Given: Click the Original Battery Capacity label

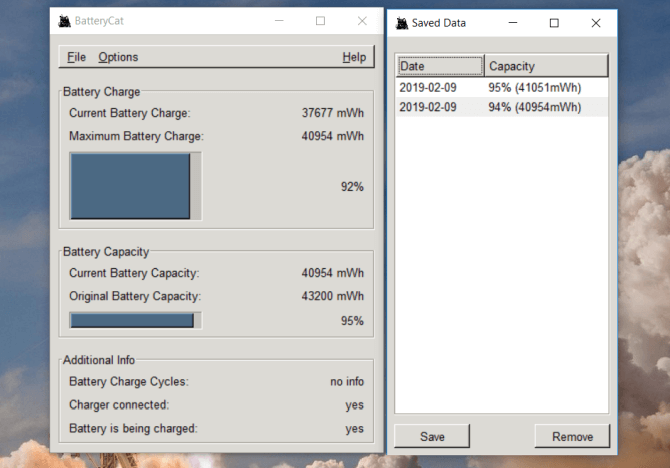Looking at the screenshot, I should (135, 296).
